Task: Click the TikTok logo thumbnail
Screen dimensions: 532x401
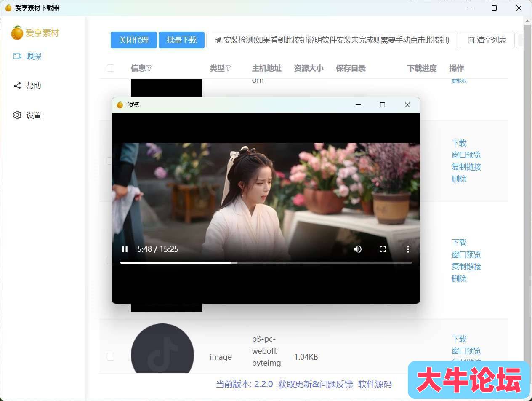Action: pos(162,349)
